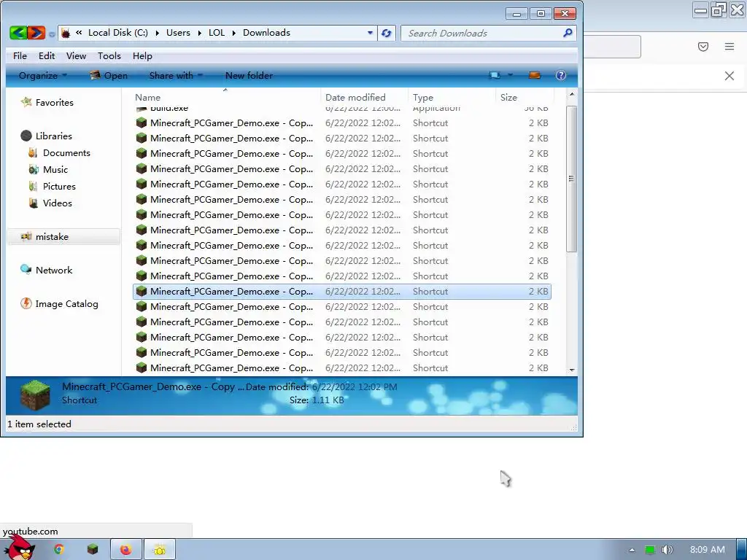Open the Edit menu
Image resolution: width=747 pixels, height=560 pixels.
pyautogui.click(x=47, y=55)
